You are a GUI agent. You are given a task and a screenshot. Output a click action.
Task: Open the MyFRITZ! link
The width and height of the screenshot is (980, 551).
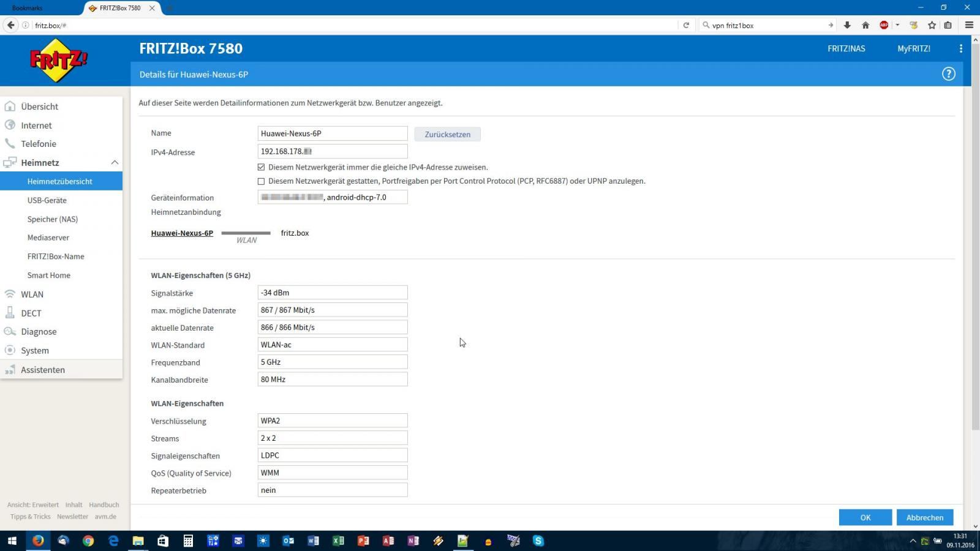click(x=914, y=48)
